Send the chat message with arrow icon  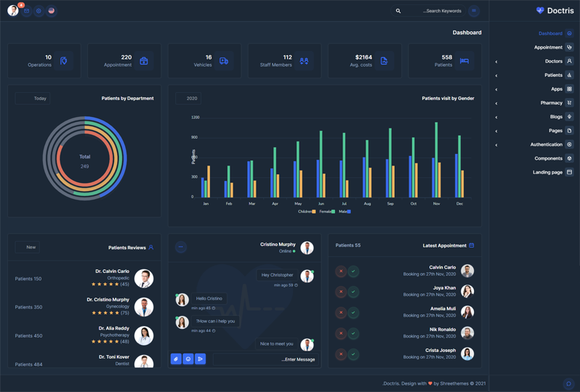point(201,359)
